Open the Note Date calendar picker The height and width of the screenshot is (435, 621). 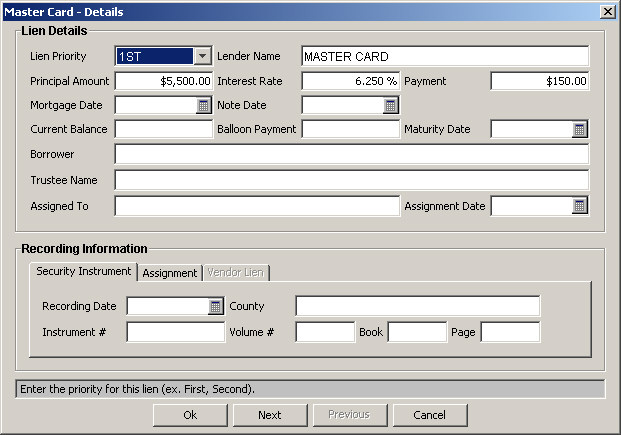coord(390,105)
